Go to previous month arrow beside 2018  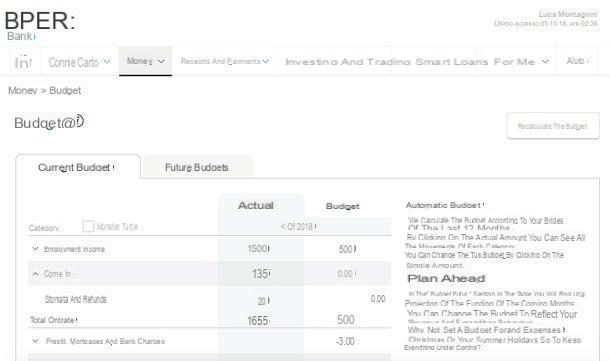coord(283,226)
